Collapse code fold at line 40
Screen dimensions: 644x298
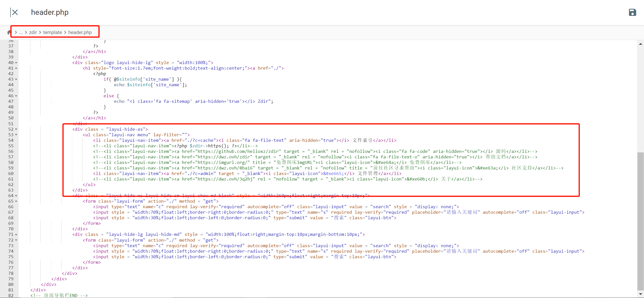[x=16, y=63]
